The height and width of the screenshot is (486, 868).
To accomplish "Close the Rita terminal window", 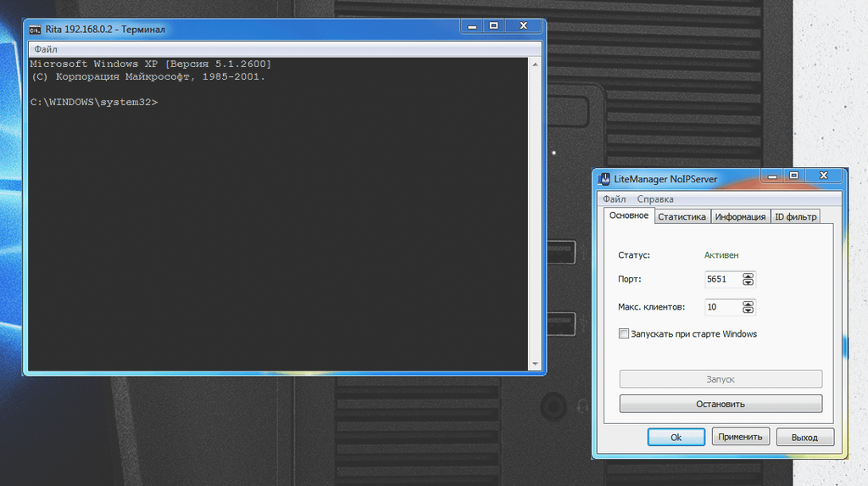I will pos(523,25).
